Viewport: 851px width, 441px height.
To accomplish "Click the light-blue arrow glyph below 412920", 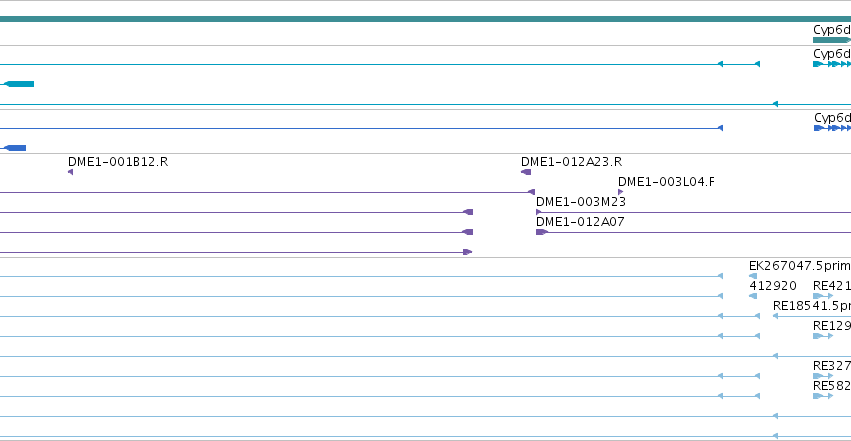I will pyautogui.click(x=753, y=296).
